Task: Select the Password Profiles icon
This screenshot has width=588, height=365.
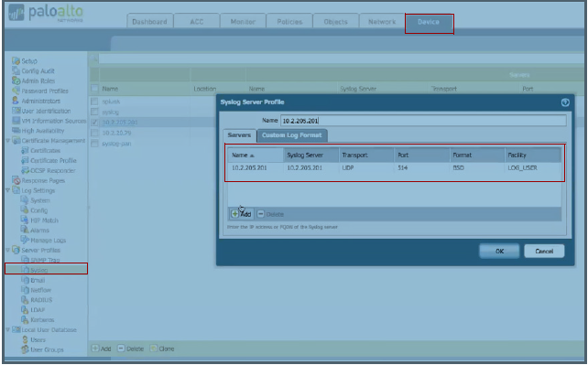Action: (x=16, y=91)
